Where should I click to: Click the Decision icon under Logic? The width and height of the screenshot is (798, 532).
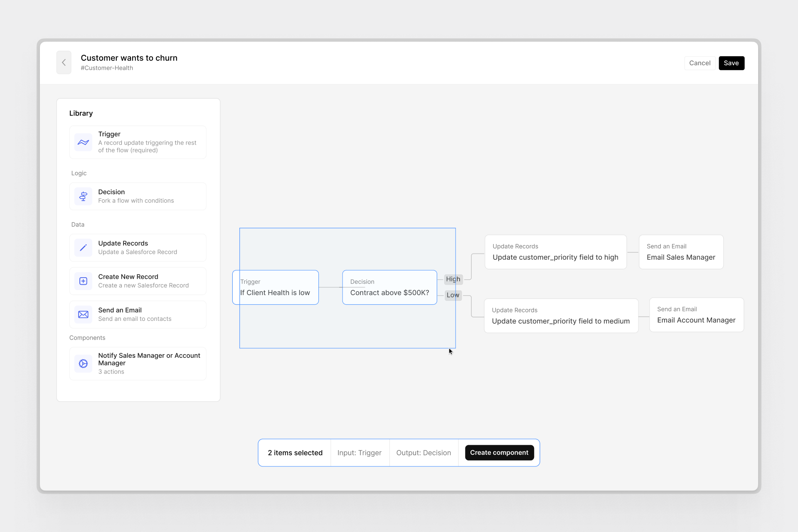click(83, 196)
